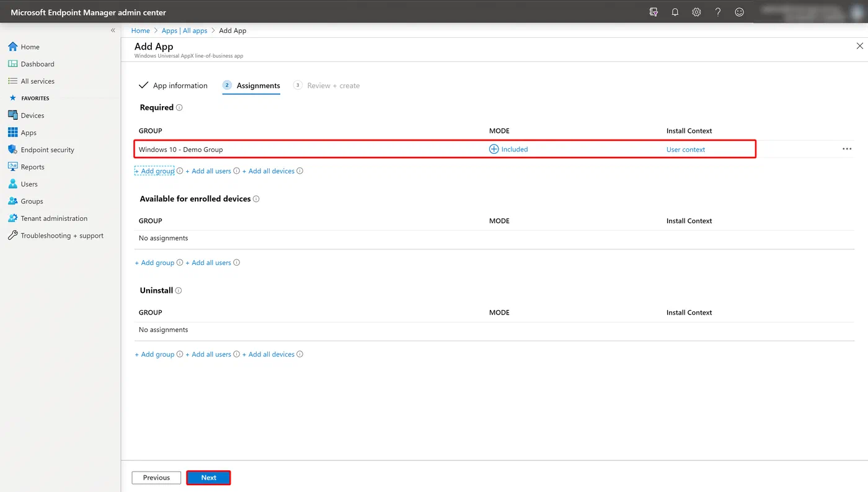Select the Assignments step tab
The height and width of the screenshot is (492, 868).
251,86
